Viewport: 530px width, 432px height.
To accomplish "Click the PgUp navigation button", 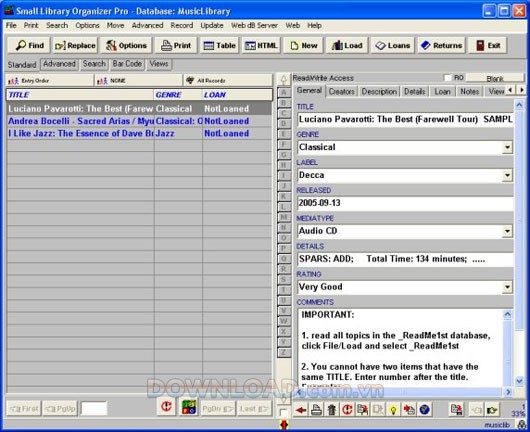I will [x=61, y=409].
